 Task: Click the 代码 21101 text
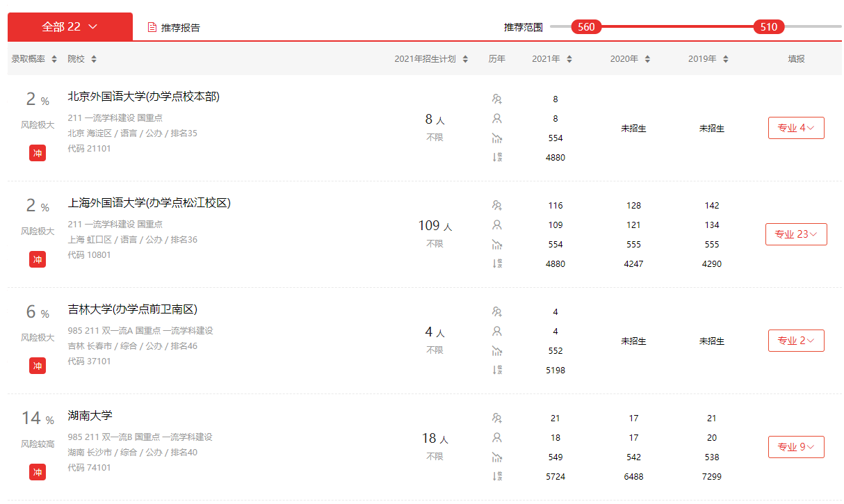pos(89,149)
